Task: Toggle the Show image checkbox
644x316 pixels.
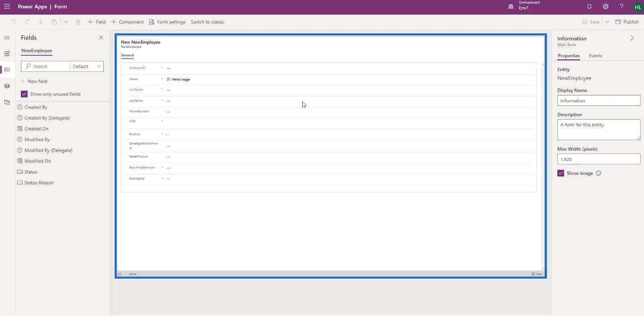Action: coord(561,173)
